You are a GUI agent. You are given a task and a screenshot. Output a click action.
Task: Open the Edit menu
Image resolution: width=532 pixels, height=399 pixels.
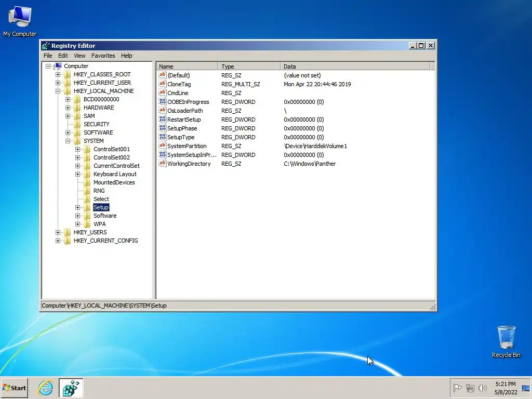(x=63, y=56)
